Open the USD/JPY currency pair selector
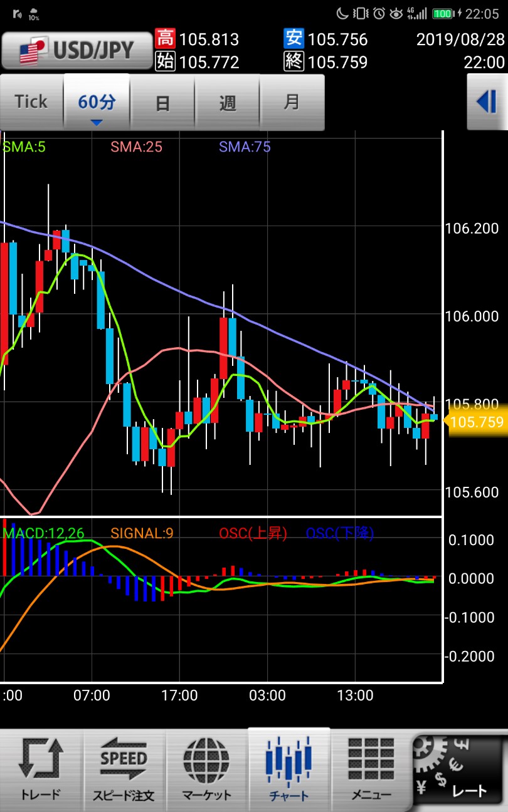508x812 pixels. [x=77, y=50]
